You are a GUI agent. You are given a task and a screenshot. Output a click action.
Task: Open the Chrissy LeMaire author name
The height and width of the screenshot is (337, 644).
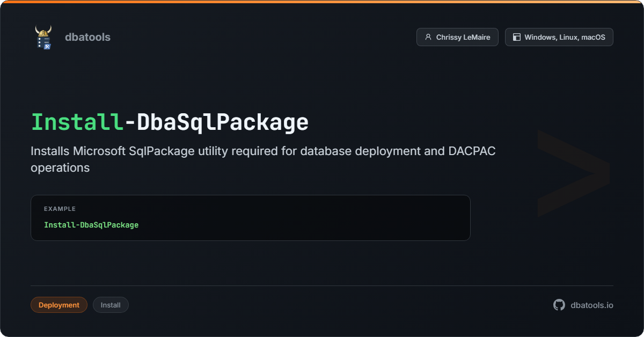(x=463, y=37)
